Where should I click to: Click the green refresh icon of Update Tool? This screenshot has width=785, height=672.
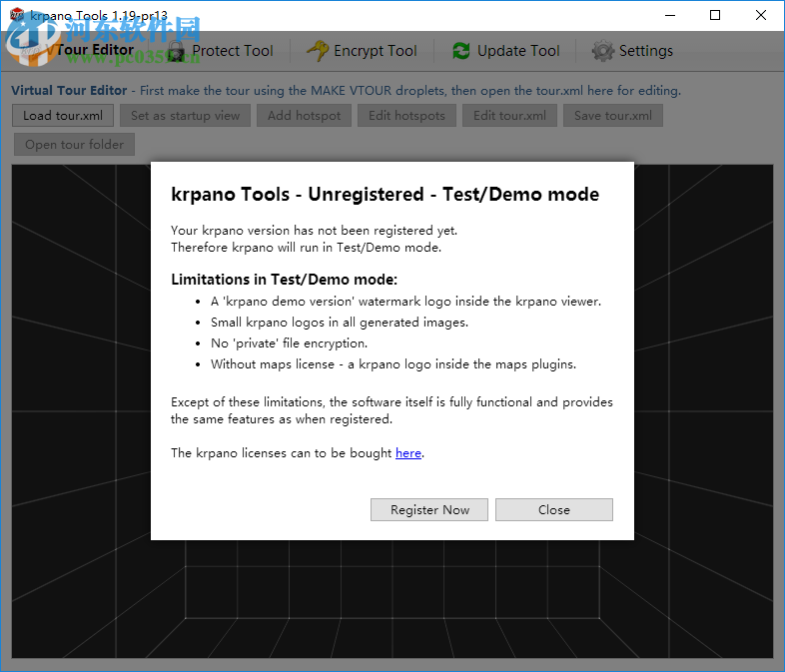click(461, 51)
